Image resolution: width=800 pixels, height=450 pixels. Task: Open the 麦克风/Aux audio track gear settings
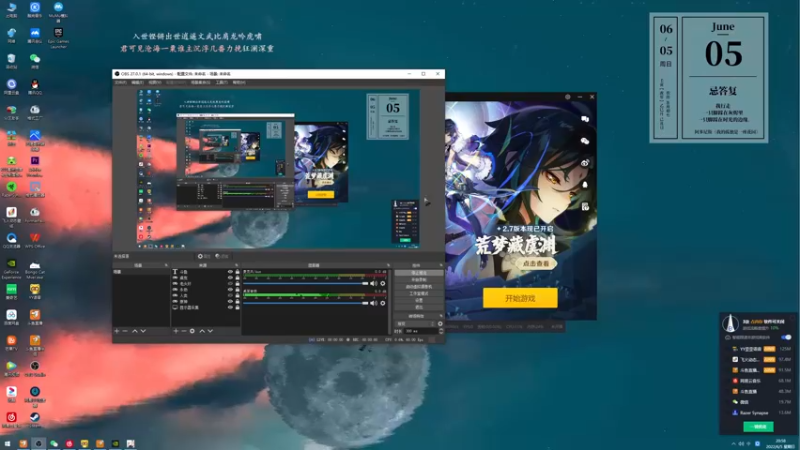pos(383,284)
